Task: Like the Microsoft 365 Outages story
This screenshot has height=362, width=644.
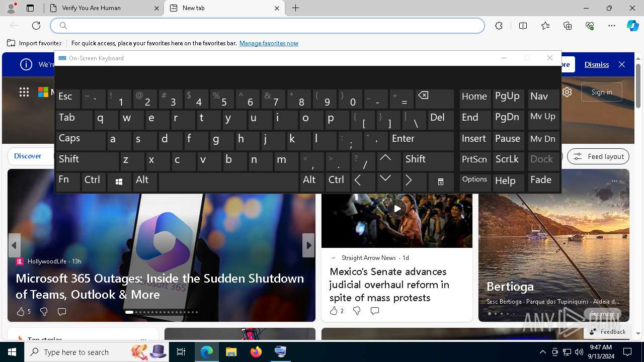Action: coord(21,312)
